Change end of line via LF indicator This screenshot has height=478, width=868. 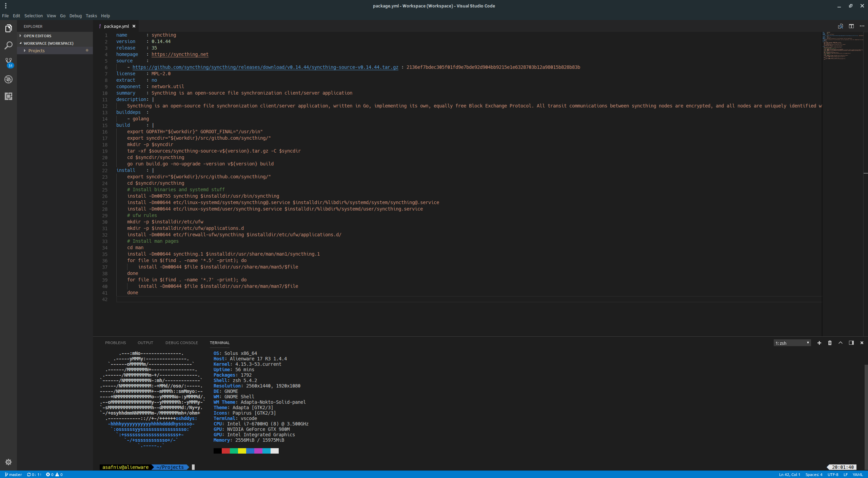846,475
